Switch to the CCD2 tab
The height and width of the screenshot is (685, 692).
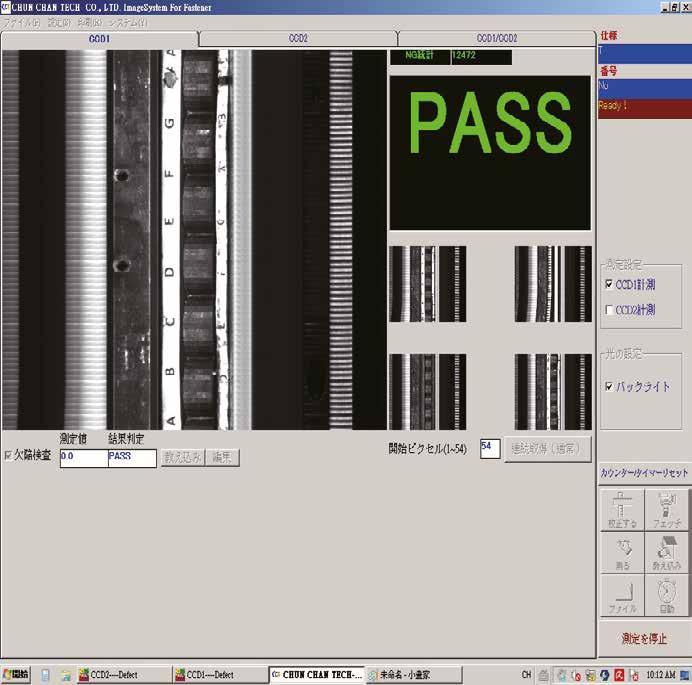click(298, 38)
